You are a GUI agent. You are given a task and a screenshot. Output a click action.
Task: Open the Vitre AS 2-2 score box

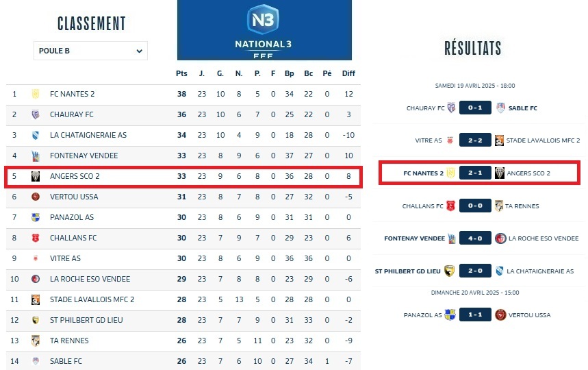[x=475, y=140]
